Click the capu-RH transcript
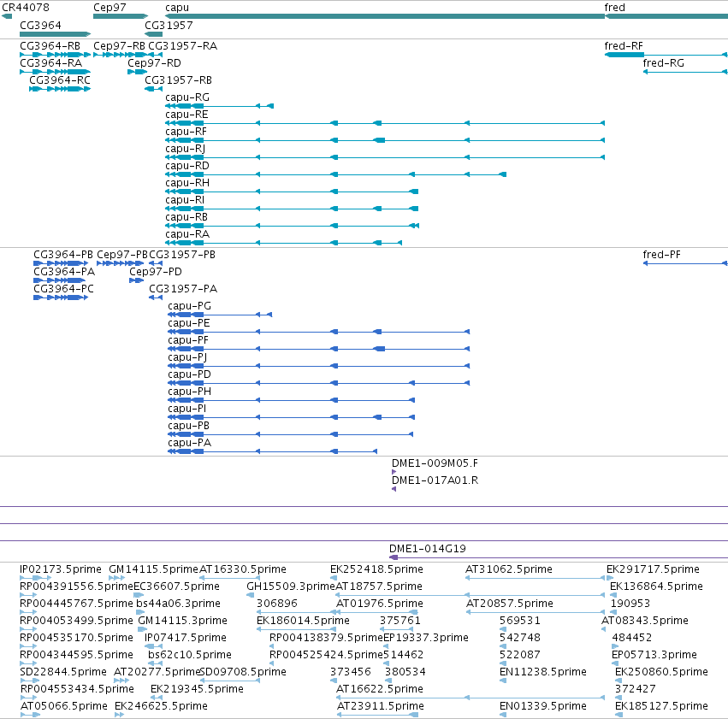Screen dimensions: 728x719 tap(292, 192)
